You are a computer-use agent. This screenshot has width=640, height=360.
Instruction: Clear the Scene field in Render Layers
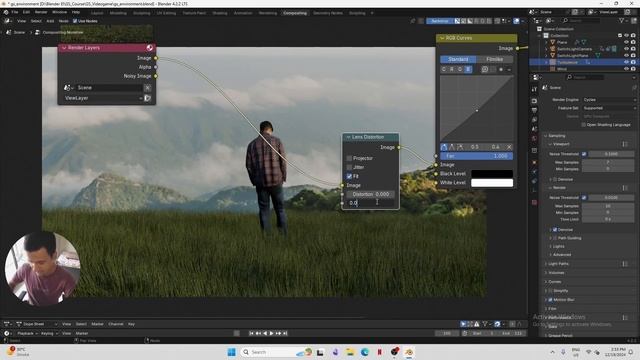click(147, 88)
